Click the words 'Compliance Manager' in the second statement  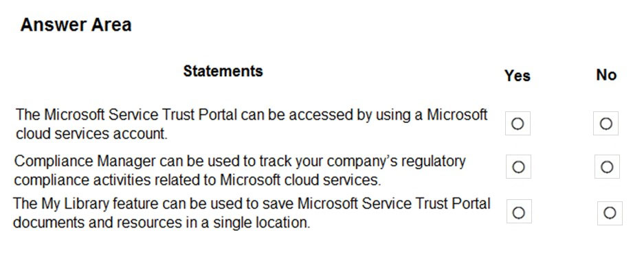click(85, 161)
